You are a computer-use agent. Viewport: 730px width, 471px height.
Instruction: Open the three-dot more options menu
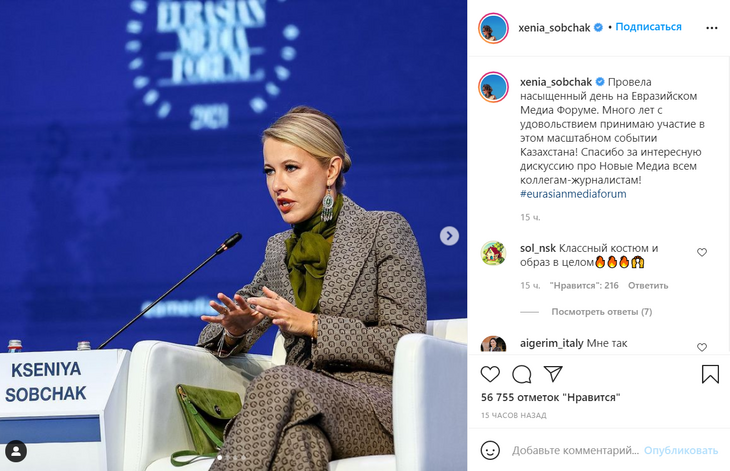click(x=711, y=28)
